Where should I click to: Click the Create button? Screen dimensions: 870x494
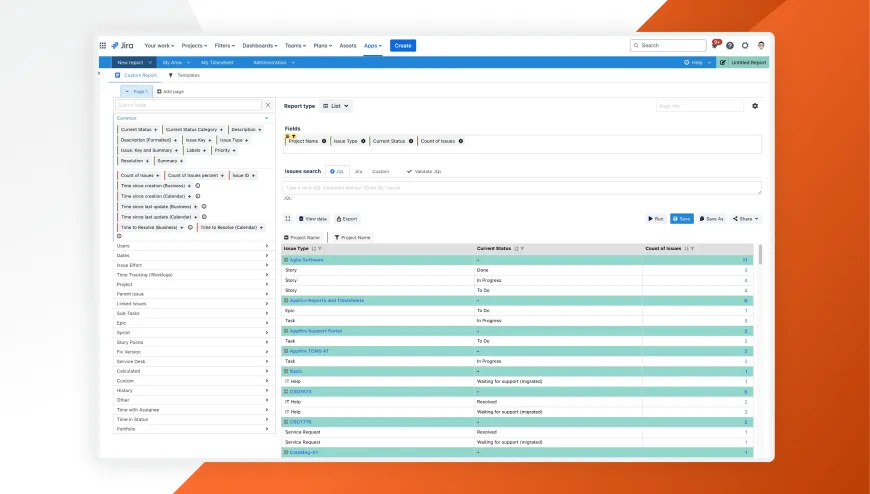click(x=403, y=46)
